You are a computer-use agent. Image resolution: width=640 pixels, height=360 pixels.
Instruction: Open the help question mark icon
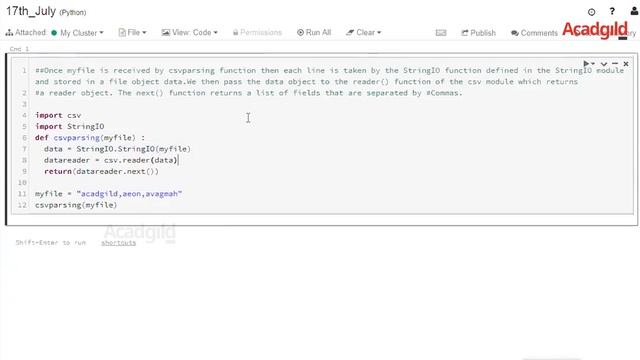click(x=612, y=11)
